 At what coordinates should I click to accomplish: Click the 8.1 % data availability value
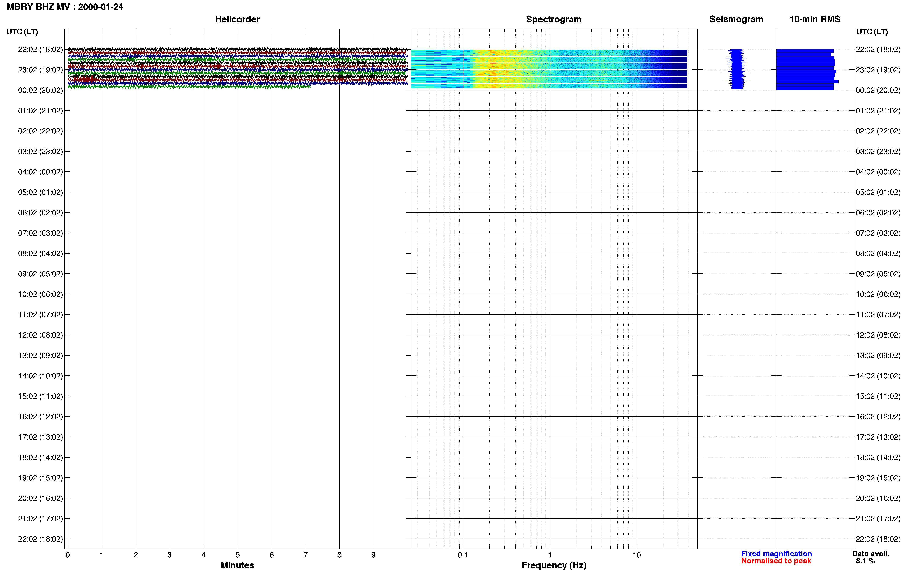click(x=865, y=561)
